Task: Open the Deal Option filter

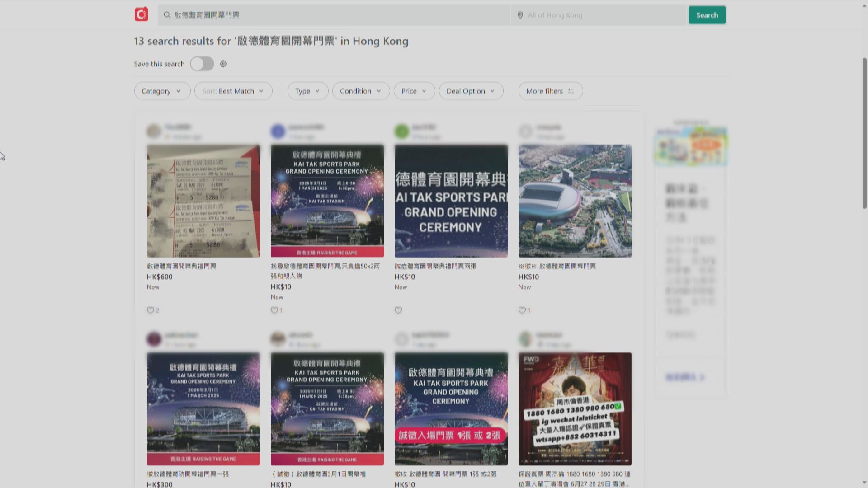Action: point(471,91)
